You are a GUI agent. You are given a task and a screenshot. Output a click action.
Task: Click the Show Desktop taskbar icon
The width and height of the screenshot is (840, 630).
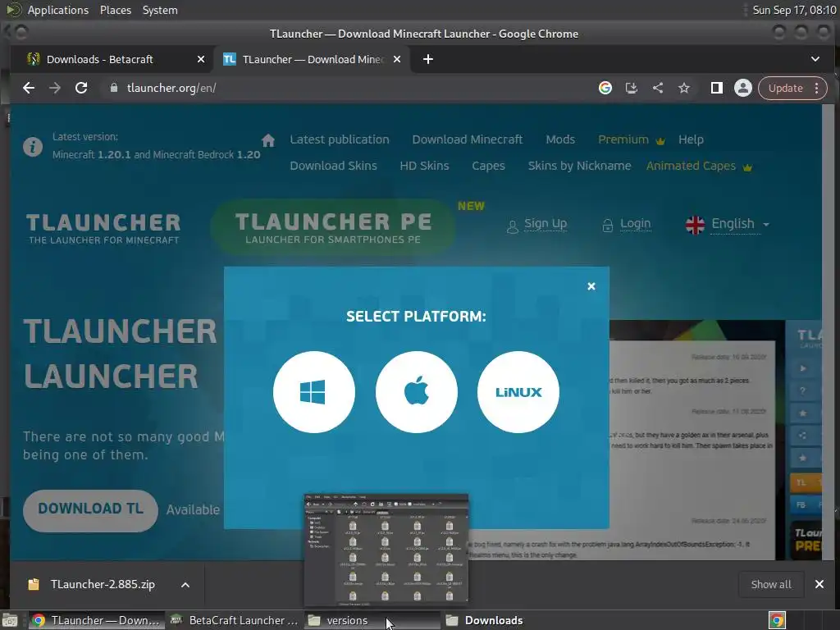[x=10, y=620]
